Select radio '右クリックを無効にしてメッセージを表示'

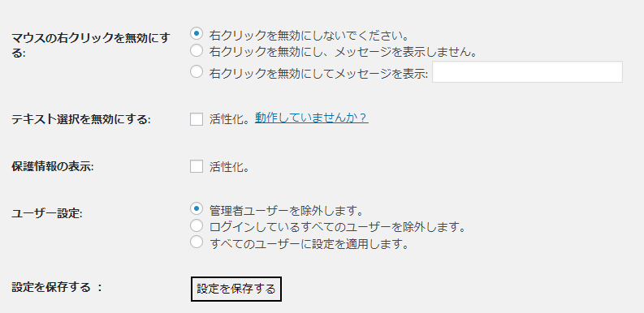point(197,72)
